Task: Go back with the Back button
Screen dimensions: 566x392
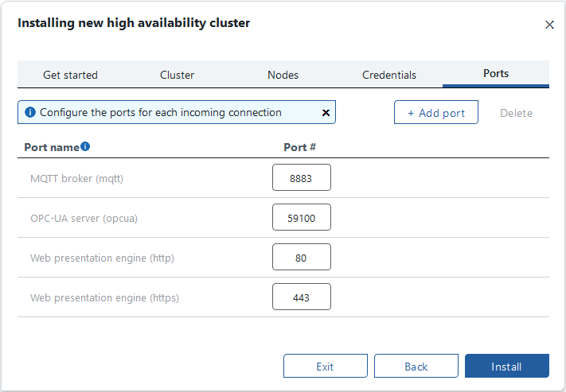Action: (x=416, y=367)
